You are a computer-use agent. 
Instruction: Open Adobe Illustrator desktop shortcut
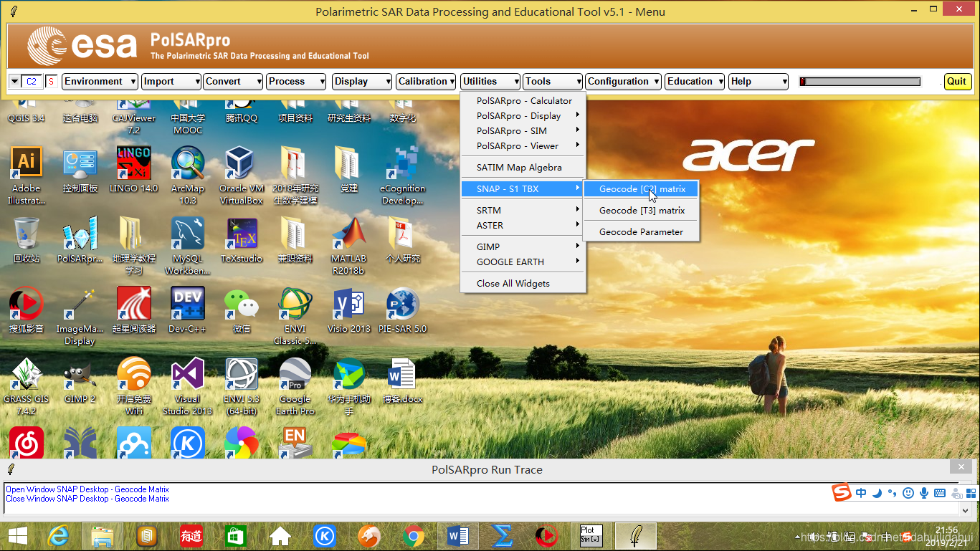(27, 175)
